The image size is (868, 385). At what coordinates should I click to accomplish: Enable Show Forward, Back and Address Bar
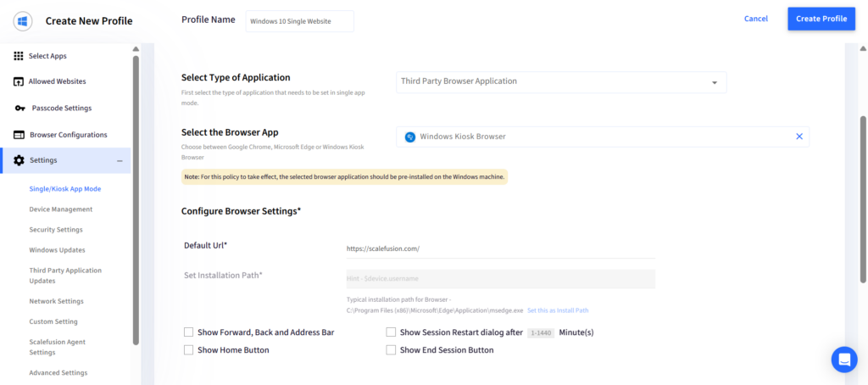click(189, 332)
